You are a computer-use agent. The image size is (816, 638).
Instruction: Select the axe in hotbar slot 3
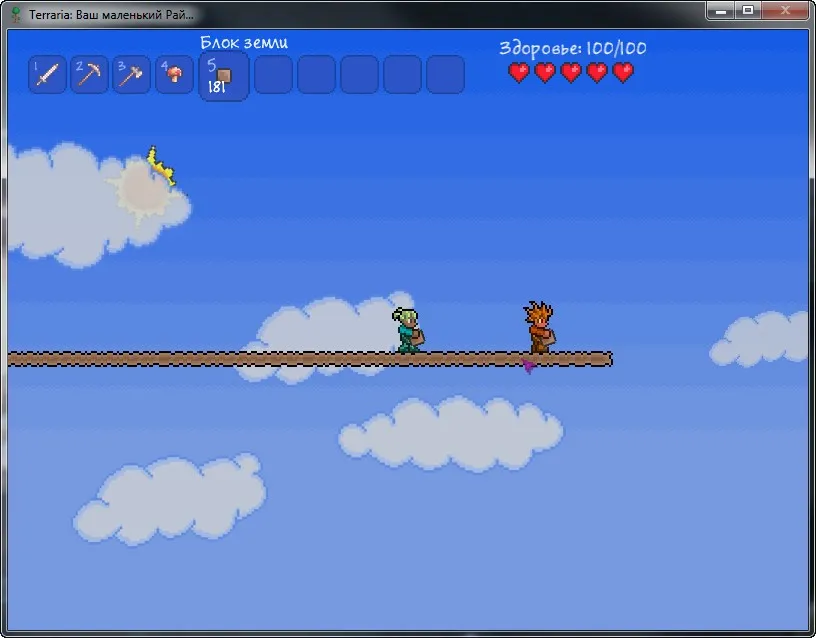pos(132,74)
